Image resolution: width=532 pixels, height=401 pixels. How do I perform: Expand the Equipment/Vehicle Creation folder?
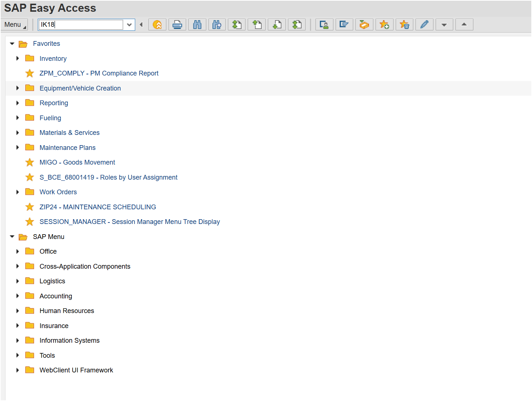[17, 88]
